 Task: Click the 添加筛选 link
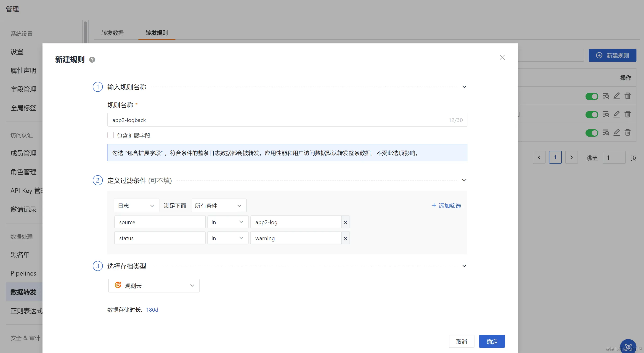[x=446, y=206]
